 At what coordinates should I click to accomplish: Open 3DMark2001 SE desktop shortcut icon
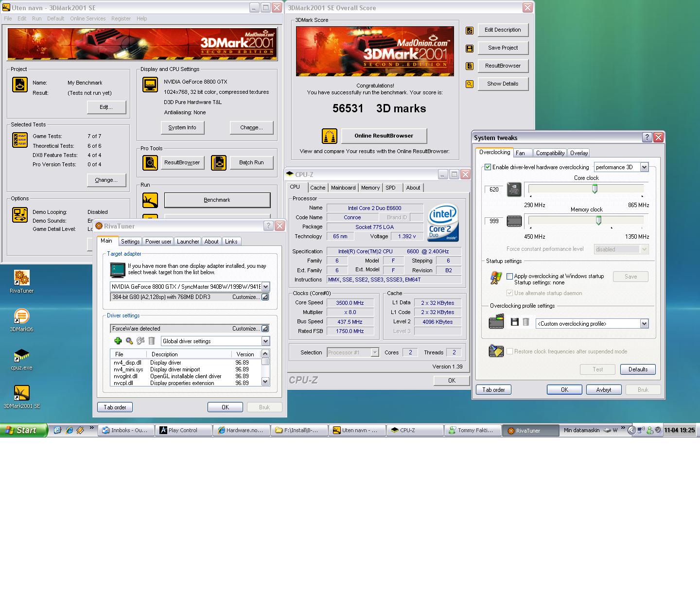point(21,393)
